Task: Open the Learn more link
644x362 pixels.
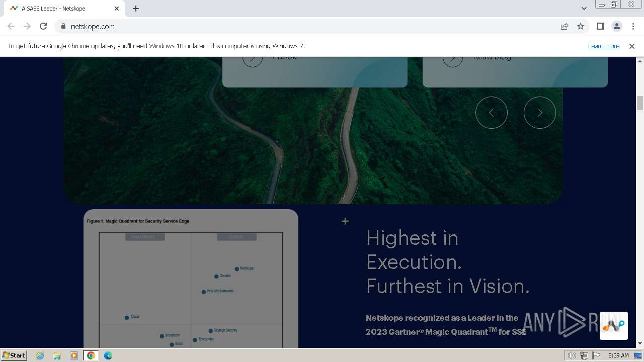Action: coord(604,46)
